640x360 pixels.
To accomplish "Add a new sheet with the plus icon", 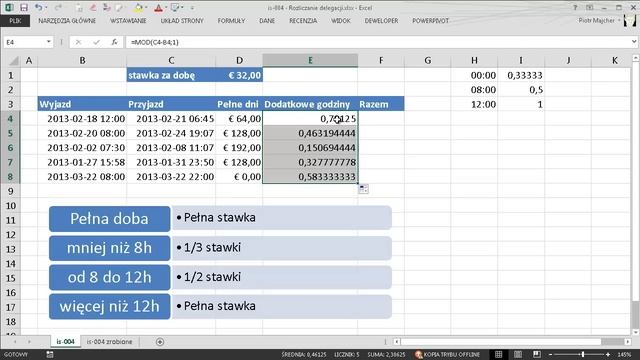I will coord(160,342).
